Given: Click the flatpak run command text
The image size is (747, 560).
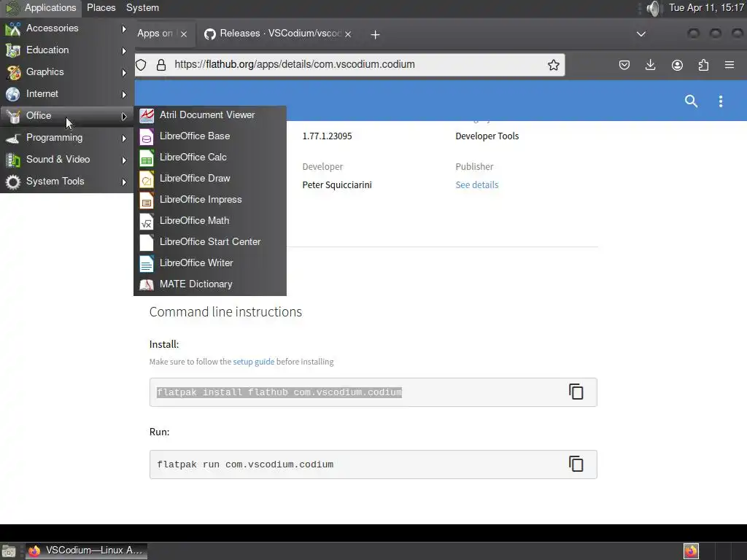Looking at the screenshot, I should [245, 464].
